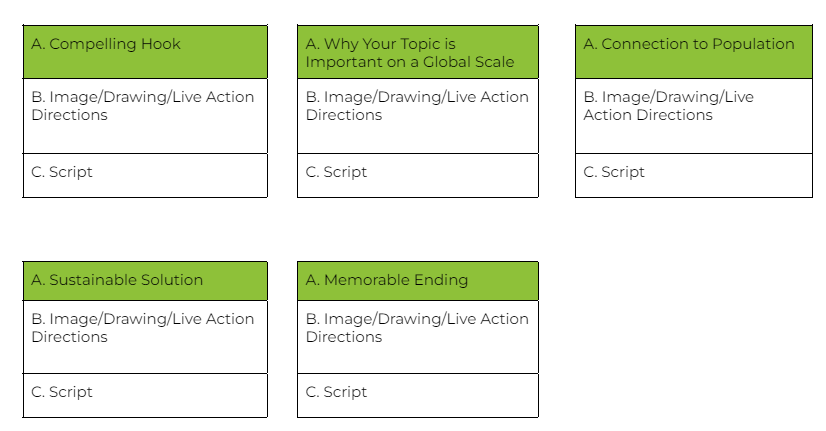
Task: Click the Compelling Hook header cell
Action: [x=145, y=52]
